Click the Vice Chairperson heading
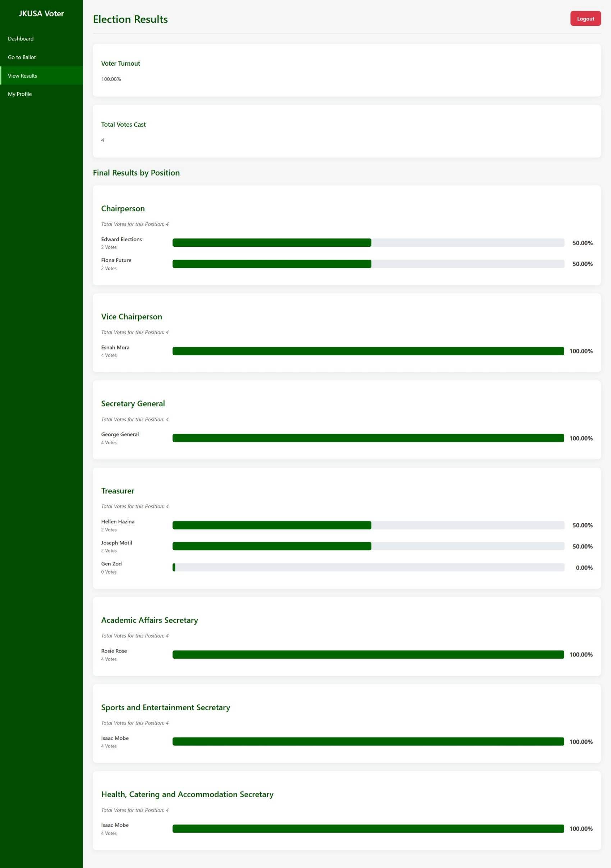The image size is (611, 868). pyautogui.click(x=131, y=317)
